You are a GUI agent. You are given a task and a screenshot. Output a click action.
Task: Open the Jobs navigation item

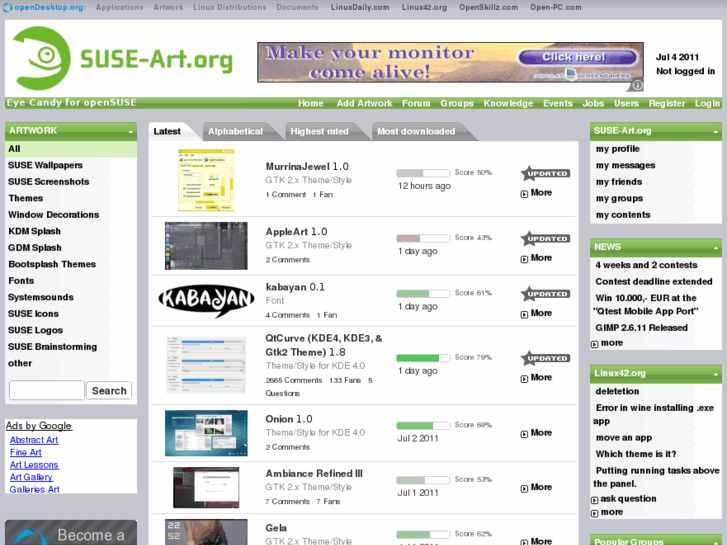(x=593, y=103)
